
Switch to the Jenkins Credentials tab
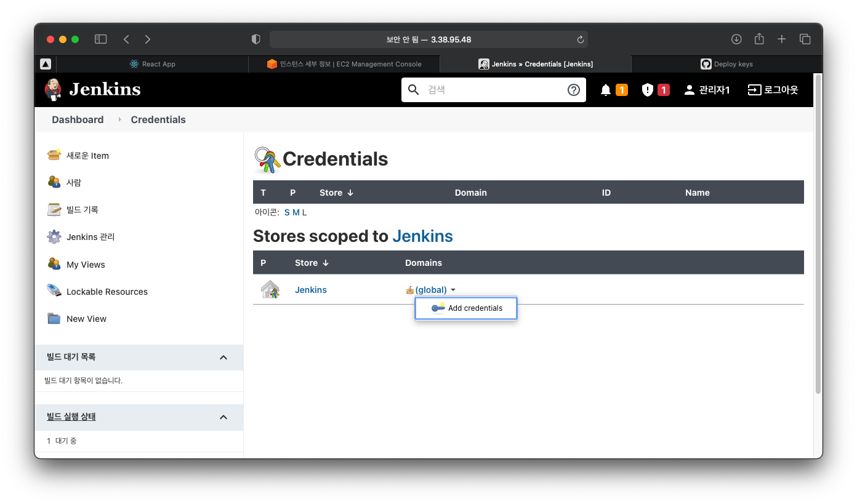pos(536,64)
